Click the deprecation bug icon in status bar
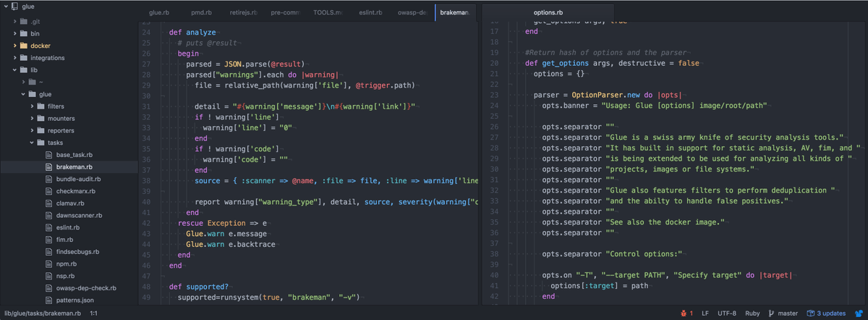This screenshot has height=320, width=868. tap(682, 313)
